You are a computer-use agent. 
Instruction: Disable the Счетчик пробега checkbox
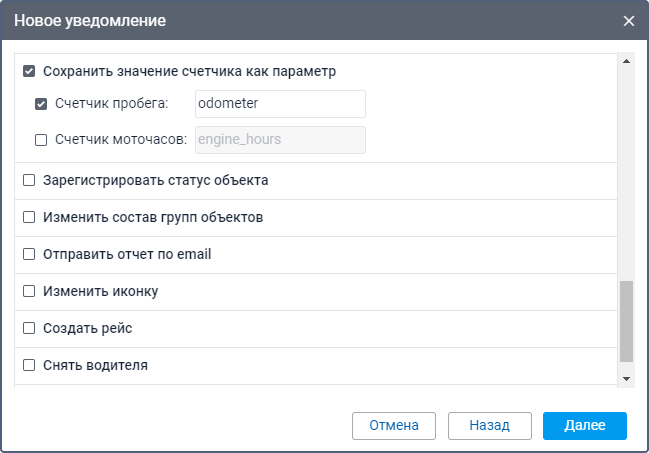pyautogui.click(x=42, y=104)
